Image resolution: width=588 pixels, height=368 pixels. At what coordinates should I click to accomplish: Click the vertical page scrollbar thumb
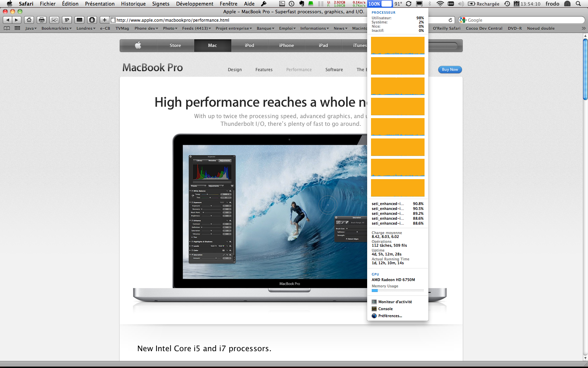585,69
